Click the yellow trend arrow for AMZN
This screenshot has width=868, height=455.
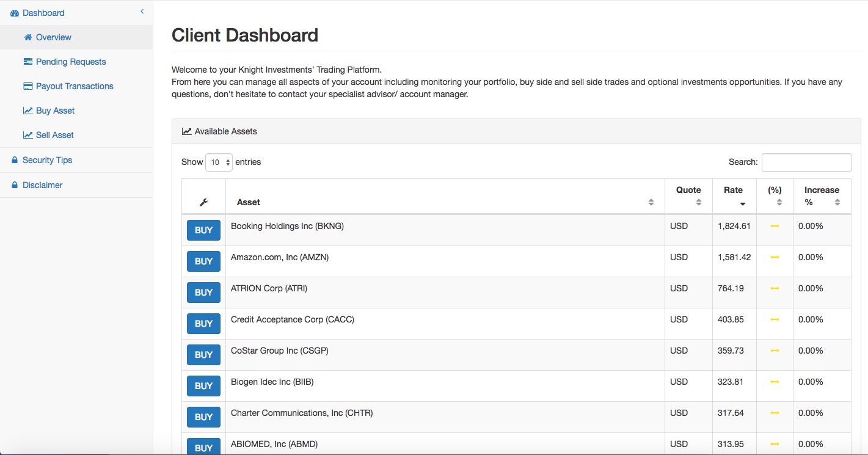tap(775, 257)
